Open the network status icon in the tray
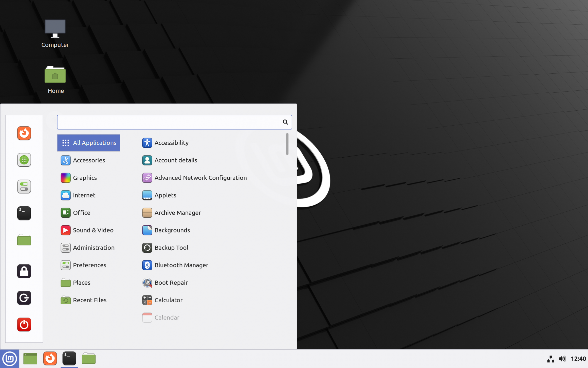Screen dimensions: 588x368 coord(550,359)
